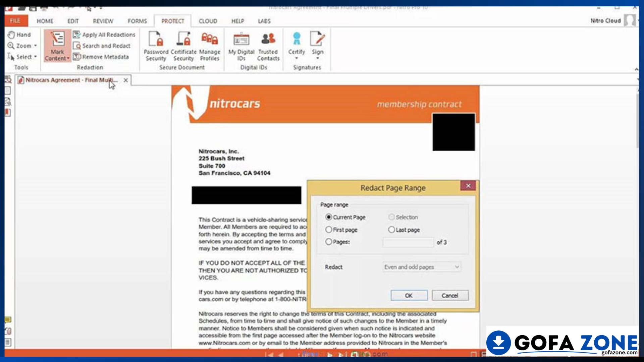644x362 pixels.
Task: Switch to the LABS tab
Action: coord(264,21)
